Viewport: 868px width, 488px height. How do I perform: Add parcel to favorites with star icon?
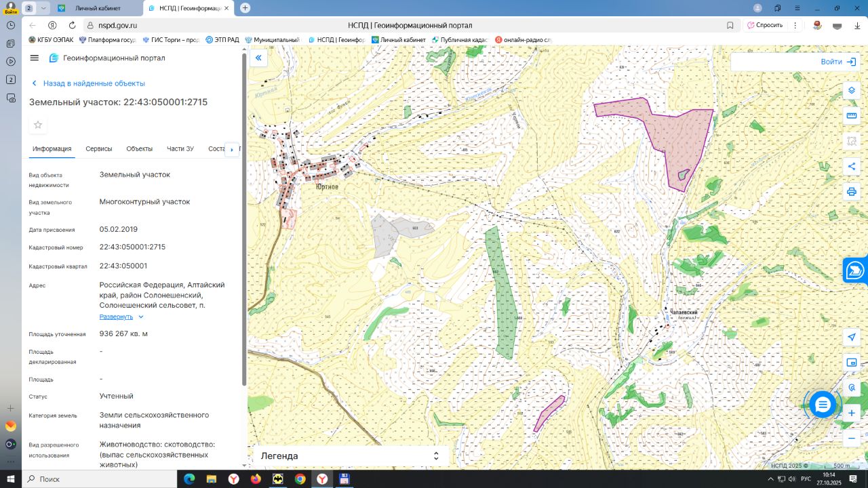click(38, 125)
